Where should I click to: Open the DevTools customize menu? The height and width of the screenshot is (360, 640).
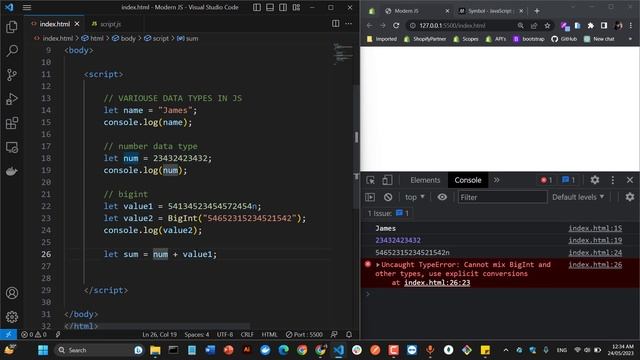coord(613,180)
